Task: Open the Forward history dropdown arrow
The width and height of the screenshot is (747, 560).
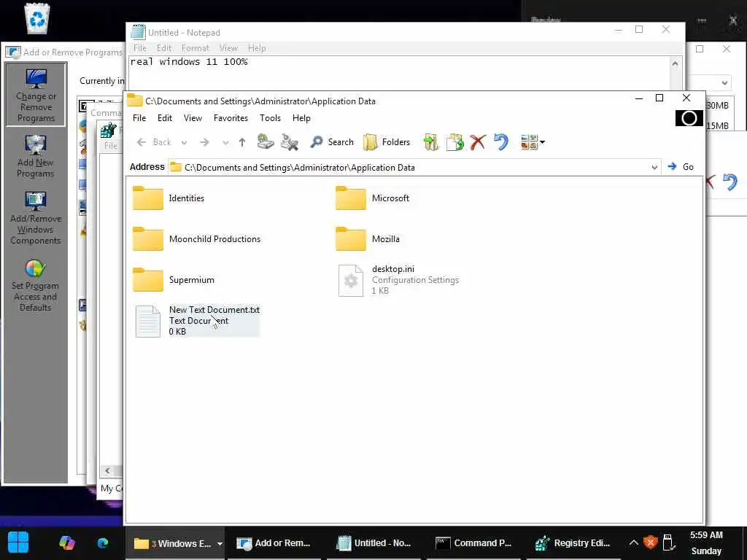Action: [225, 142]
